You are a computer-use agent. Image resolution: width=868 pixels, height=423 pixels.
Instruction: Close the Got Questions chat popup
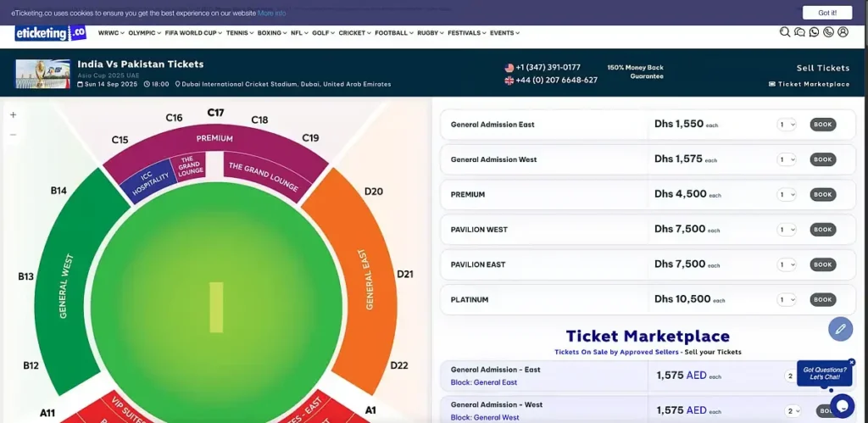851,362
